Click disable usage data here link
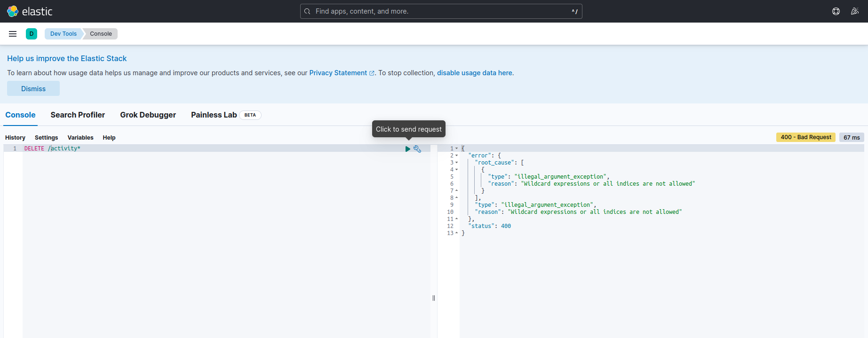Viewport: 868px width, 338px height. point(475,73)
